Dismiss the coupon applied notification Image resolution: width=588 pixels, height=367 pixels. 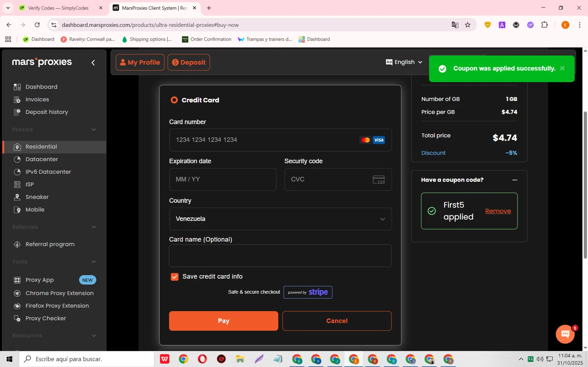coord(562,68)
